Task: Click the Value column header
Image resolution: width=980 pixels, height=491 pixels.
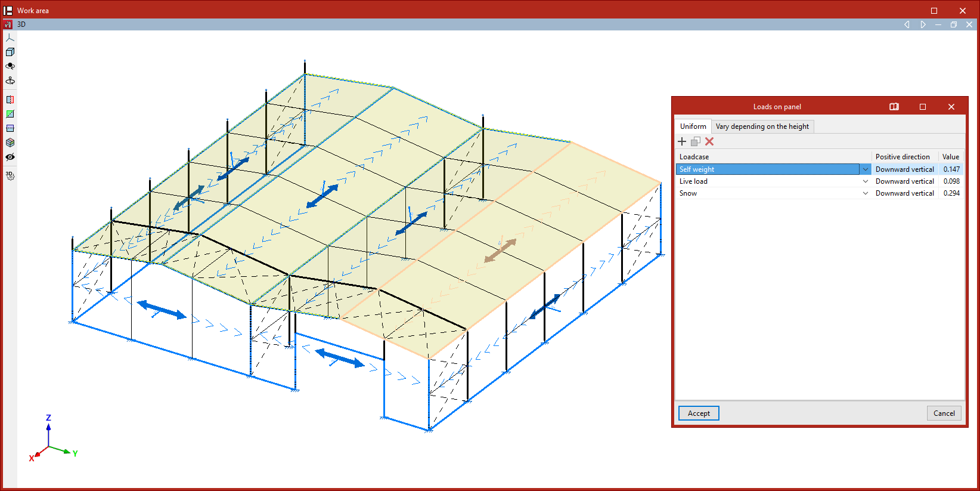Action: 951,157
